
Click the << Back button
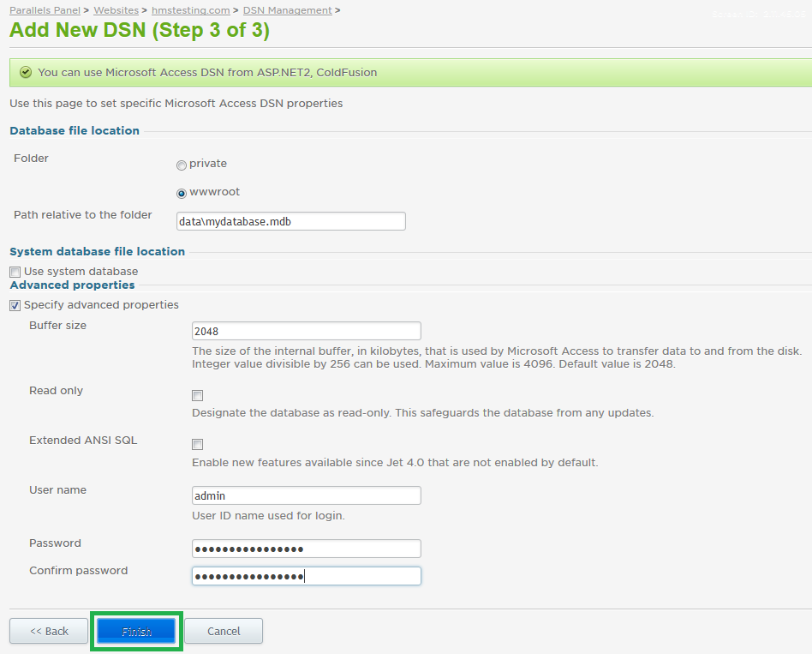coord(49,631)
